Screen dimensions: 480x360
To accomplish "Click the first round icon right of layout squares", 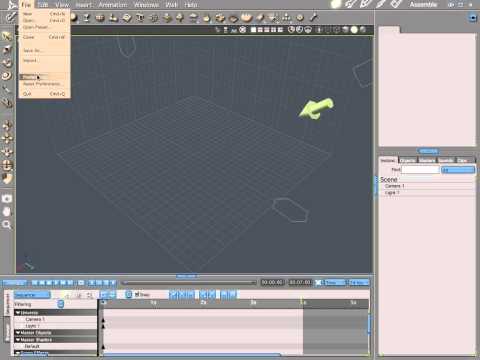I will click(291, 30).
